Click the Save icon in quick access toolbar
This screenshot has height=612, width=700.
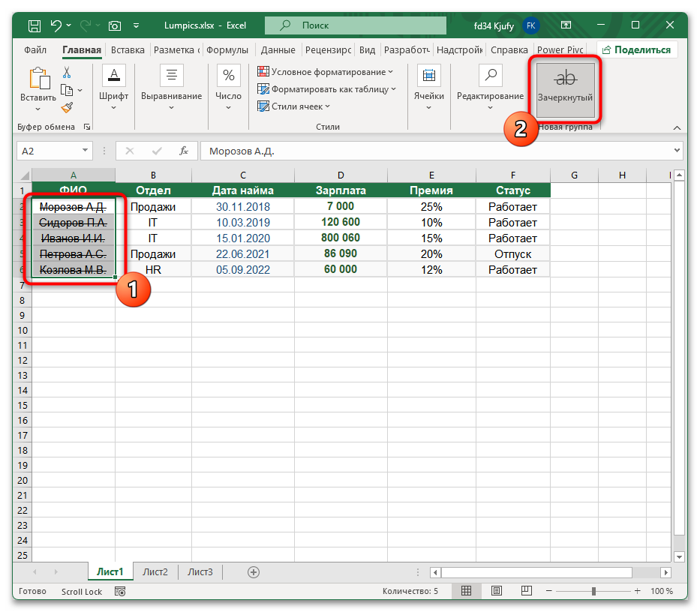coord(33,25)
